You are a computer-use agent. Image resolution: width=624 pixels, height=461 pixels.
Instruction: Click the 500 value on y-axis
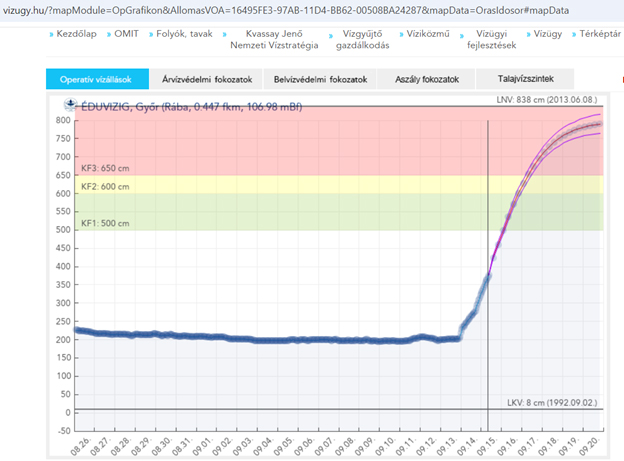63,230
